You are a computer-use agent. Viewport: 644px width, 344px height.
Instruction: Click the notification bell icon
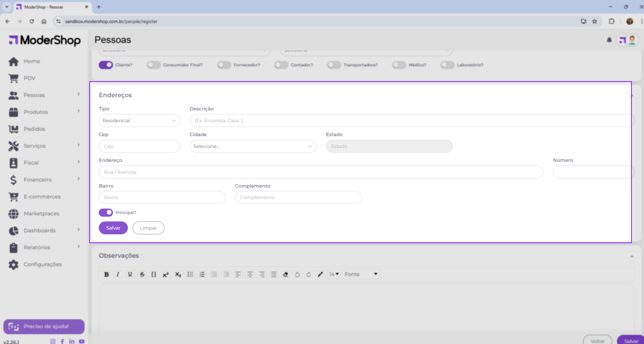pyautogui.click(x=609, y=40)
